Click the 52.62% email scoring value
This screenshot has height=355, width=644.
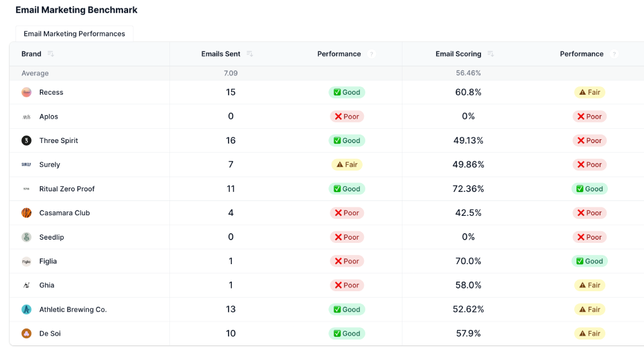(468, 309)
